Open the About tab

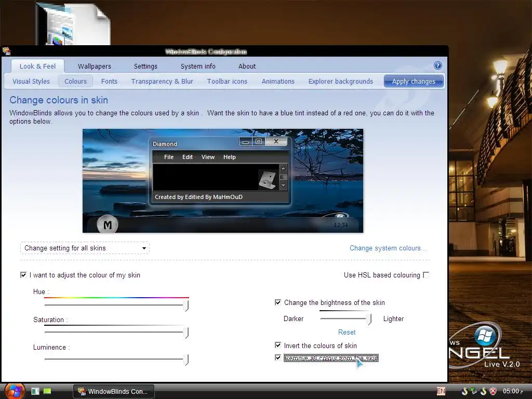[247, 66]
